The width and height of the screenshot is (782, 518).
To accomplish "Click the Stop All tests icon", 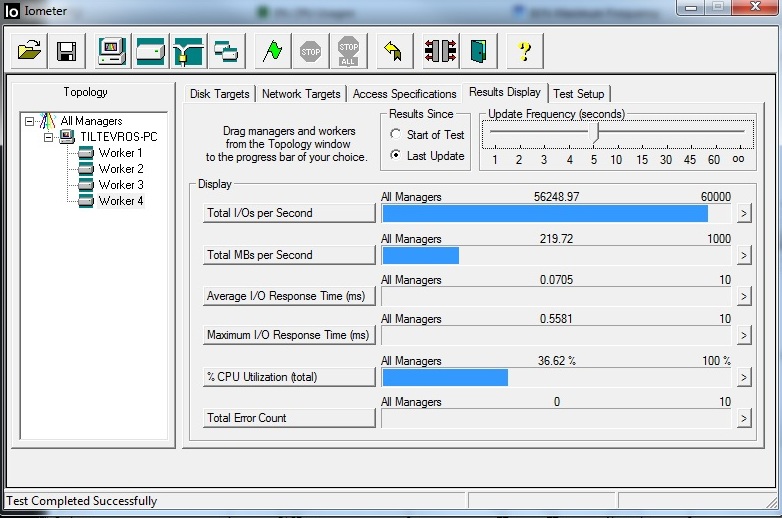I will coord(349,51).
